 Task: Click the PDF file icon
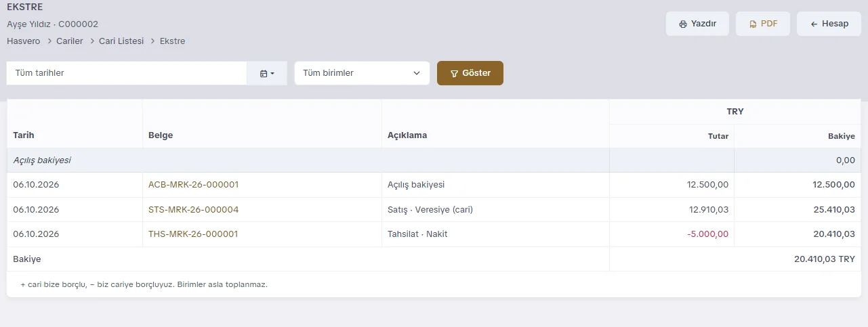point(753,24)
